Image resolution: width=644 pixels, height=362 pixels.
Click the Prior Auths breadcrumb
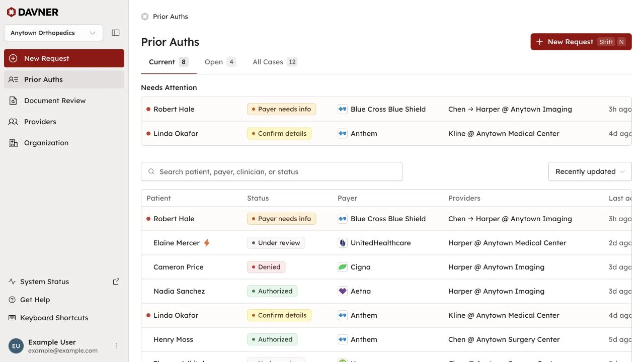pyautogui.click(x=171, y=17)
